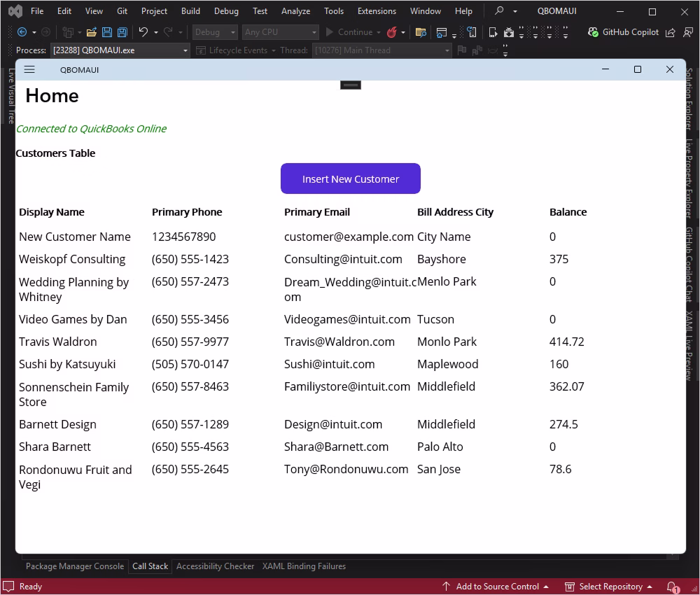Switch to the Accessibility Checker tab
700x595 pixels.
(x=215, y=566)
